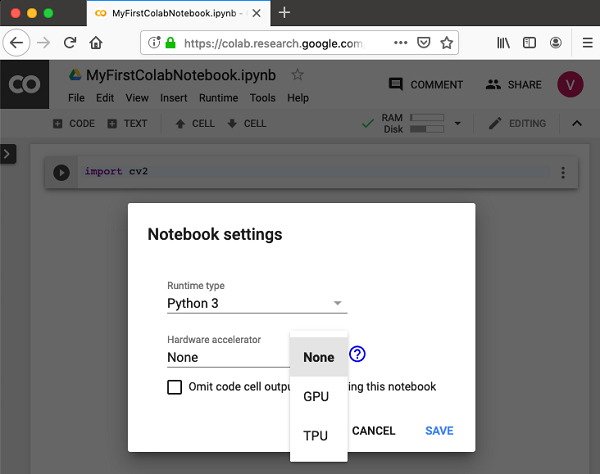Viewport: 600px width, 474px height.
Task: Open the Tools menu
Action: (262, 98)
